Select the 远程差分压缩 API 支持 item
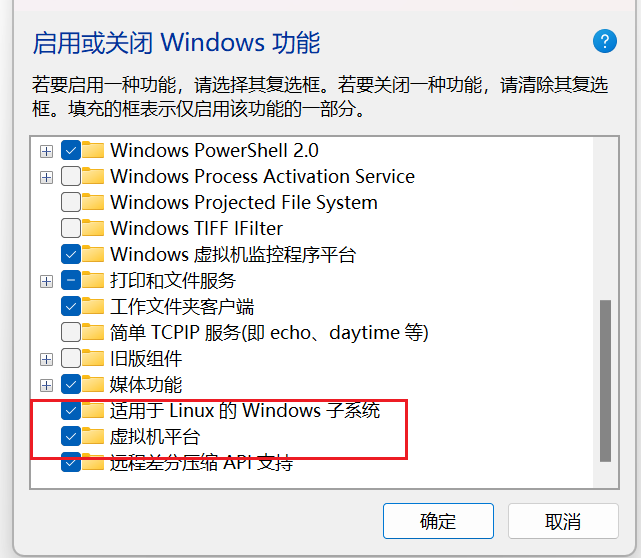This screenshot has height=558, width=641. pyautogui.click(x=201, y=463)
